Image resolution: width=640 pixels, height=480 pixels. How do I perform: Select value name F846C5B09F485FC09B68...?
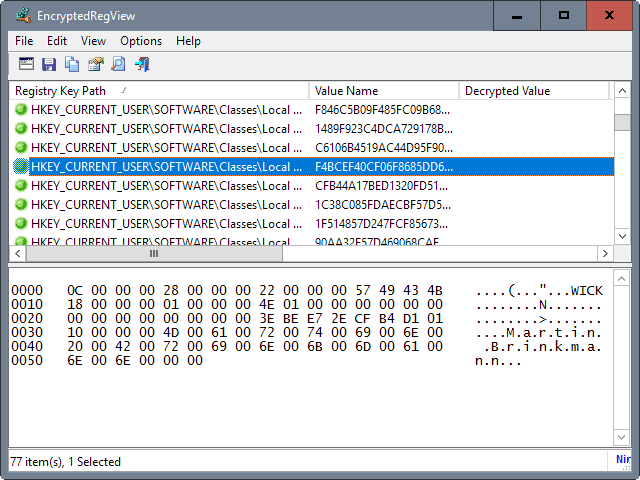382,110
